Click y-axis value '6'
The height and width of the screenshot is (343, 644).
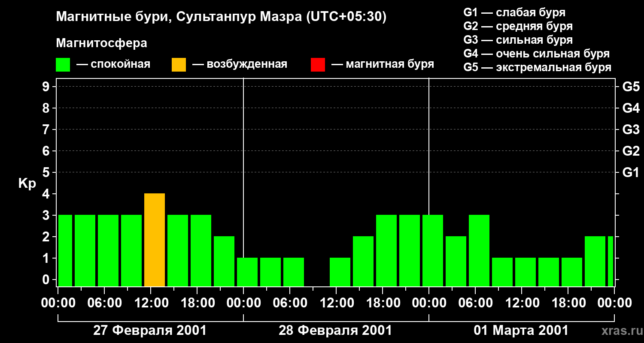click(x=47, y=151)
